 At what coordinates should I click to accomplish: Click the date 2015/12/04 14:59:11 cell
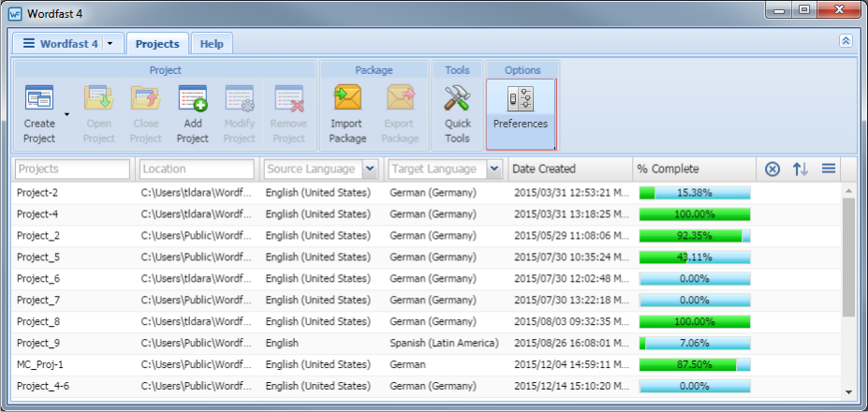tap(572, 364)
